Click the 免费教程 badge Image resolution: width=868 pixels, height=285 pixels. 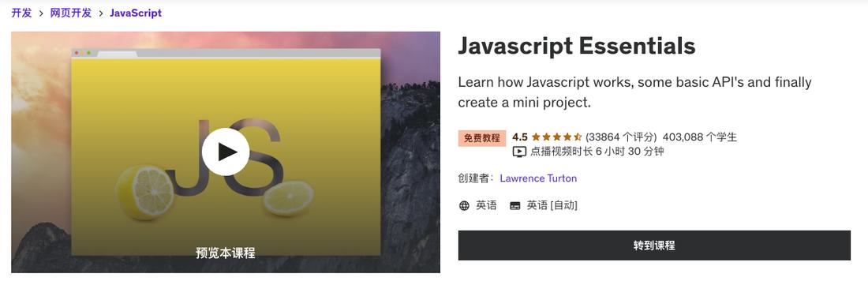point(482,138)
